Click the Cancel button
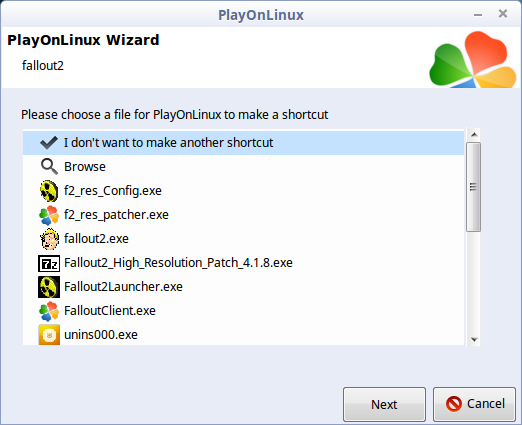522x425 pixels. point(474,404)
